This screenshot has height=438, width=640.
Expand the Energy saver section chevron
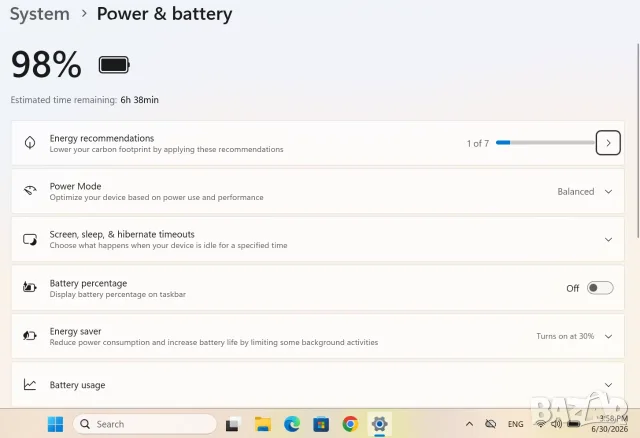pyautogui.click(x=608, y=336)
